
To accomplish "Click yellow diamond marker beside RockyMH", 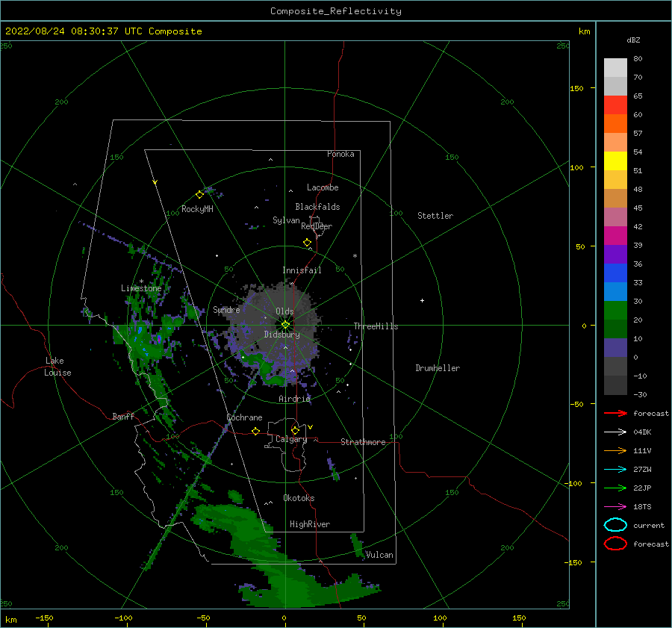I will (199, 195).
